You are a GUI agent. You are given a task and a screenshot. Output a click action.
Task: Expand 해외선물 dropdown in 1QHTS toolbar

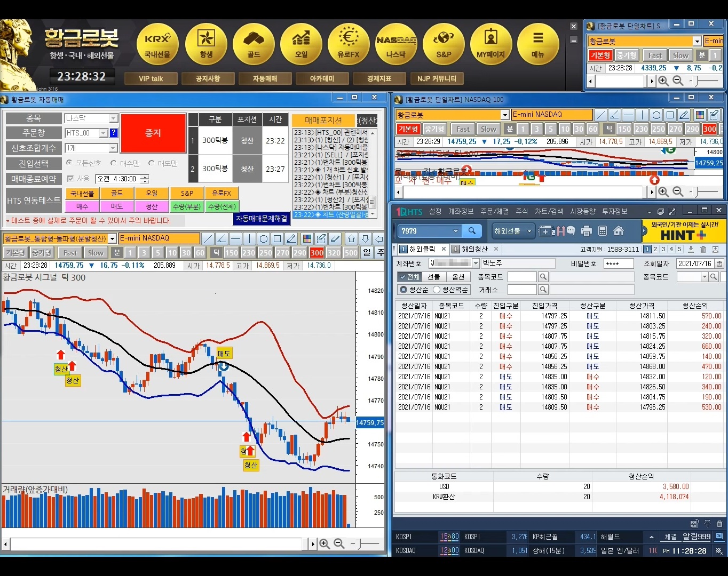(x=529, y=231)
